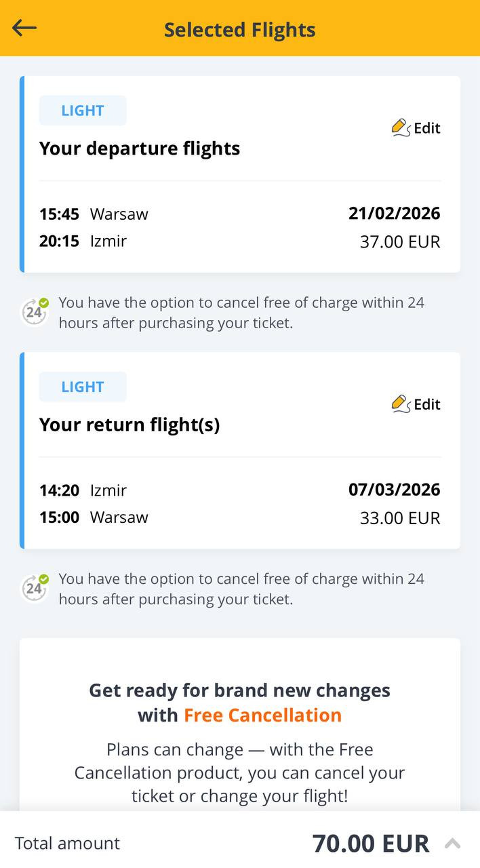The width and height of the screenshot is (480, 868).
Task: Select LIGHT fare badge on departure card
Action: pyautogui.click(x=83, y=111)
